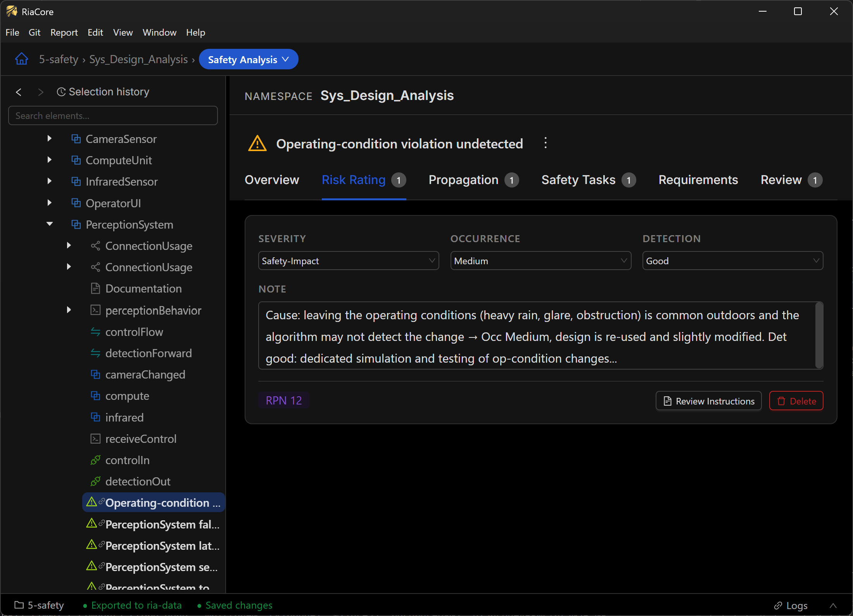Click the home icon in breadcrumb
853x616 pixels.
pyautogui.click(x=22, y=59)
